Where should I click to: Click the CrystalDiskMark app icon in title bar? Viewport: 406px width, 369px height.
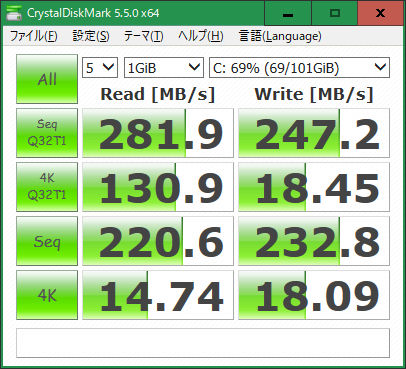point(14,13)
